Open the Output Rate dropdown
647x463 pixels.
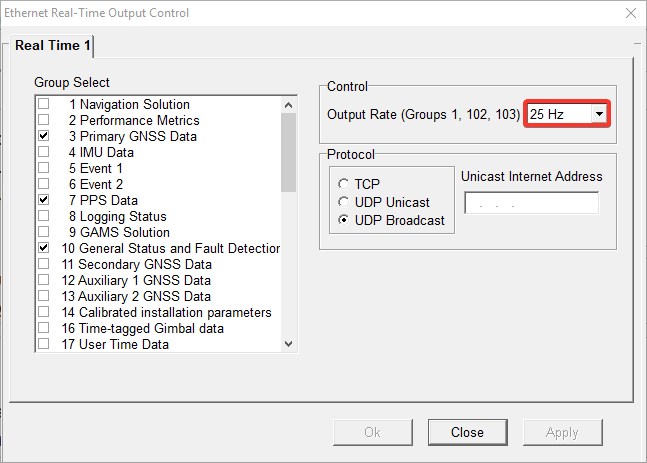[599, 114]
